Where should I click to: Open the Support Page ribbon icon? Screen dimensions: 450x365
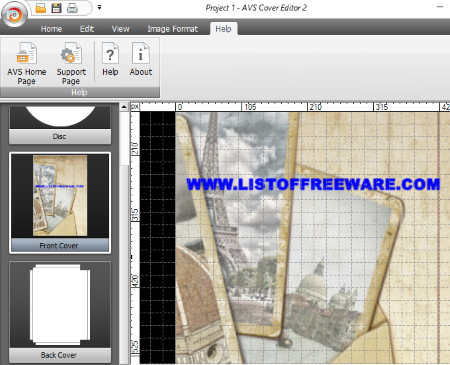click(71, 63)
